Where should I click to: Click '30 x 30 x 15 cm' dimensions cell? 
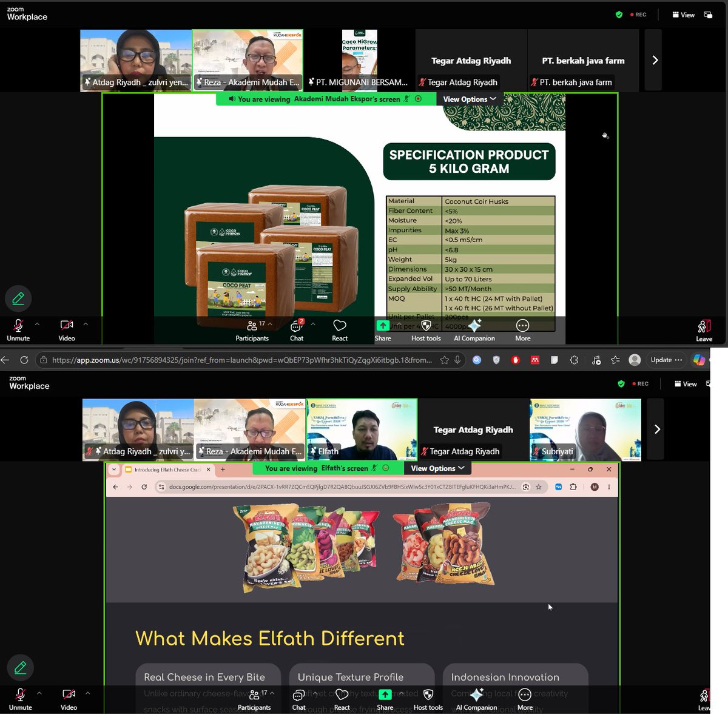[468, 269]
